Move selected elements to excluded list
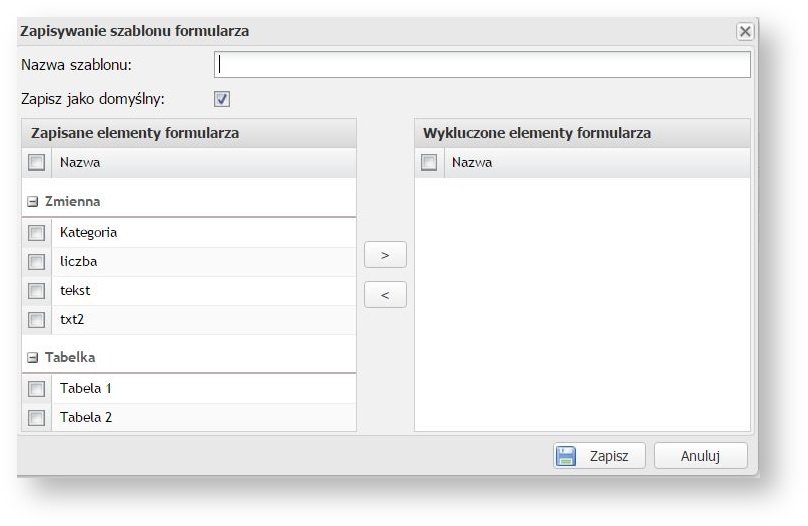The image size is (808, 526). (385, 255)
